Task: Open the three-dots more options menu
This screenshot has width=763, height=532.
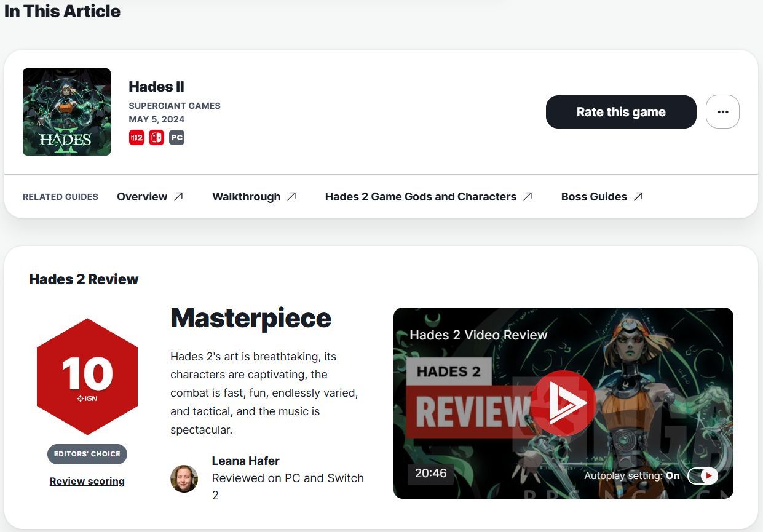Action: (722, 112)
